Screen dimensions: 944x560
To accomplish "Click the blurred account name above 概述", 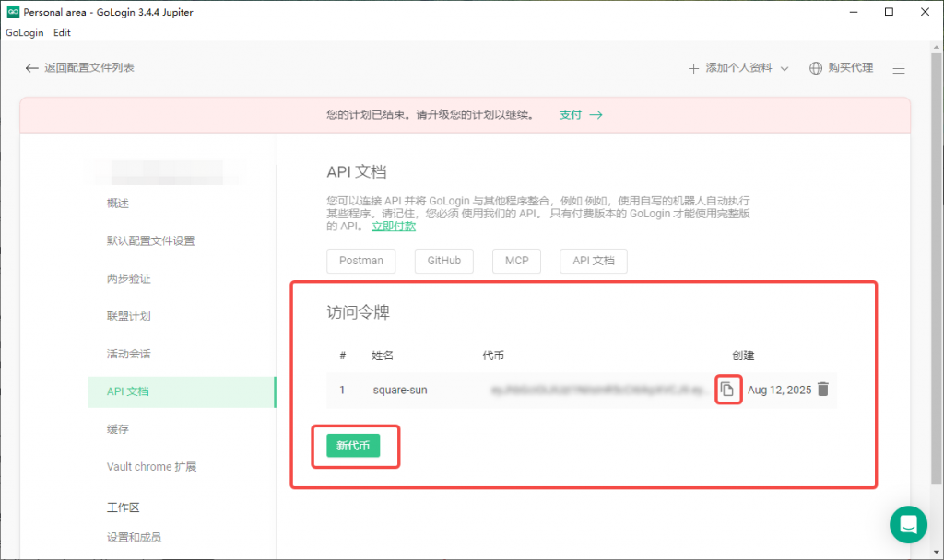I will pos(168,172).
